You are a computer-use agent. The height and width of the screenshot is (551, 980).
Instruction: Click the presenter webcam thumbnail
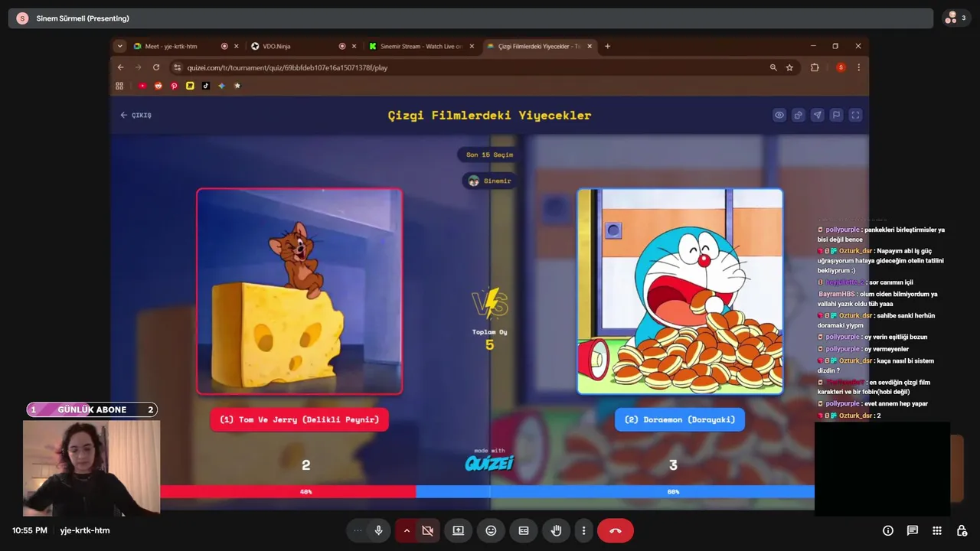click(x=91, y=468)
